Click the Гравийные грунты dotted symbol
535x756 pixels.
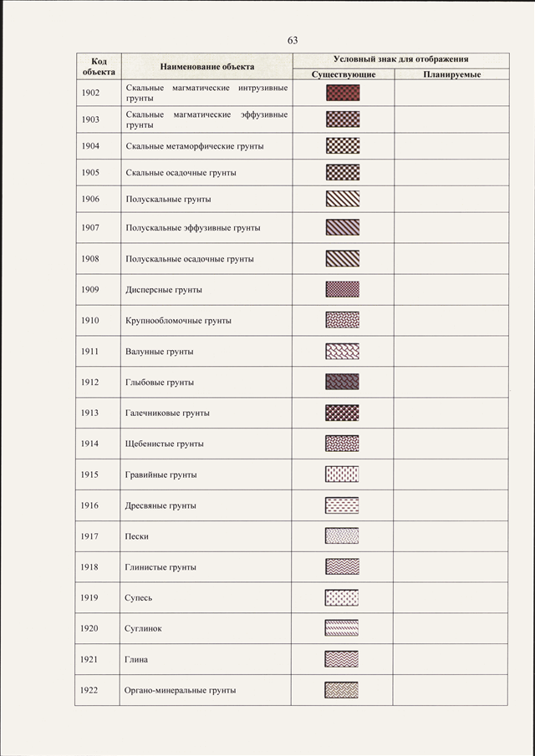[342, 474]
